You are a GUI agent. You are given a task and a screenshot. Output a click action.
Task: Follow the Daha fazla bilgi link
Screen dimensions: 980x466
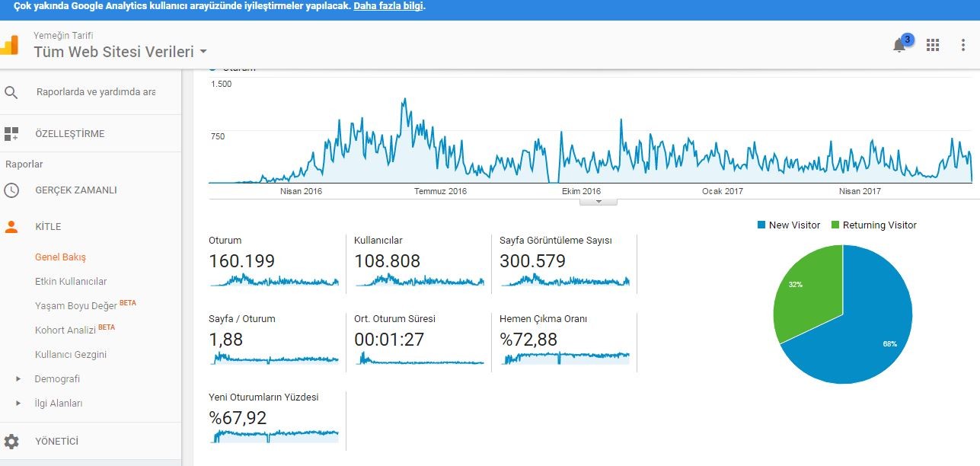[x=388, y=6]
